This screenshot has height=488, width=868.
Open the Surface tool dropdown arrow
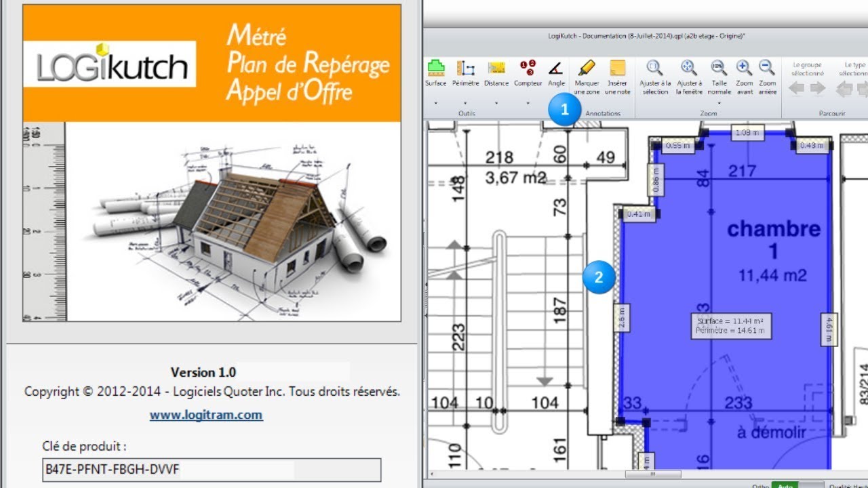pyautogui.click(x=435, y=103)
